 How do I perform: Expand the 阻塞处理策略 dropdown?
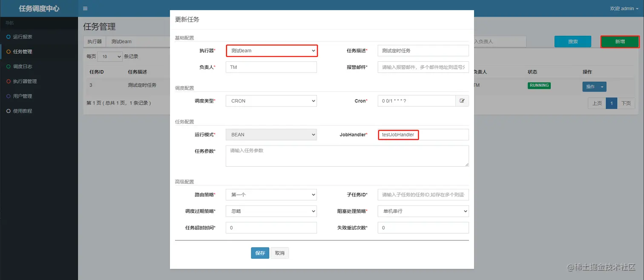[423, 211]
